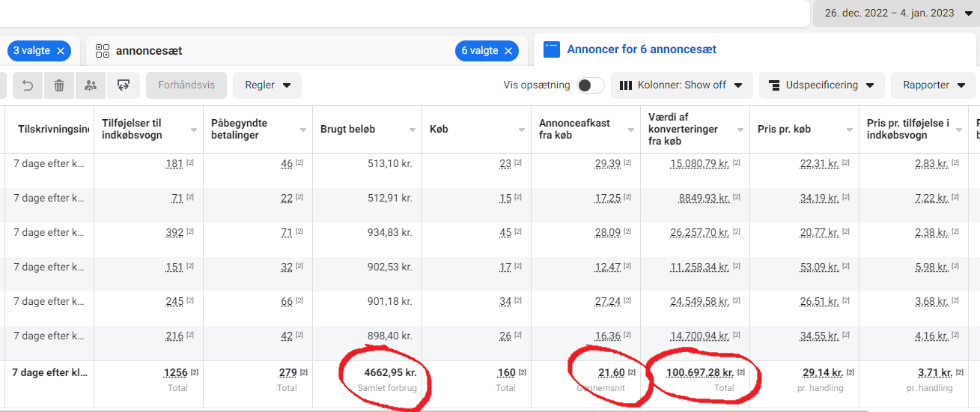
Task: Click the 66 initiated checkouts value
Action: coord(287,301)
